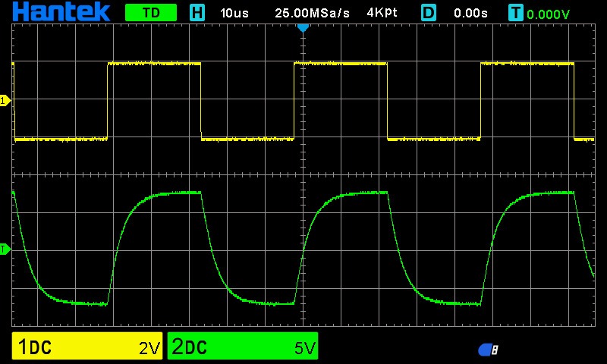Click the 5V scale in the channel 2 box
This screenshot has height=364, width=607.
[x=305, y=348]
